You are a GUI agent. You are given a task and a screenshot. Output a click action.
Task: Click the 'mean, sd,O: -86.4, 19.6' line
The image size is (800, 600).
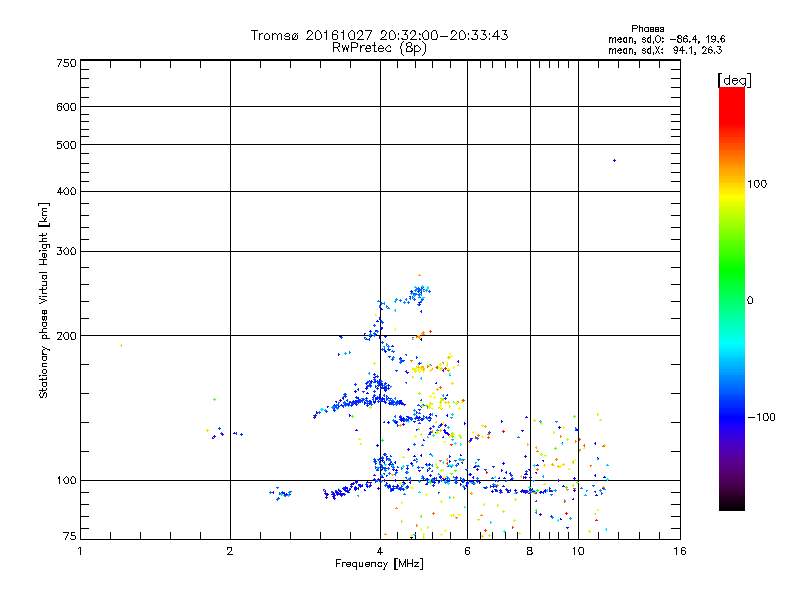tap(666, 40)
